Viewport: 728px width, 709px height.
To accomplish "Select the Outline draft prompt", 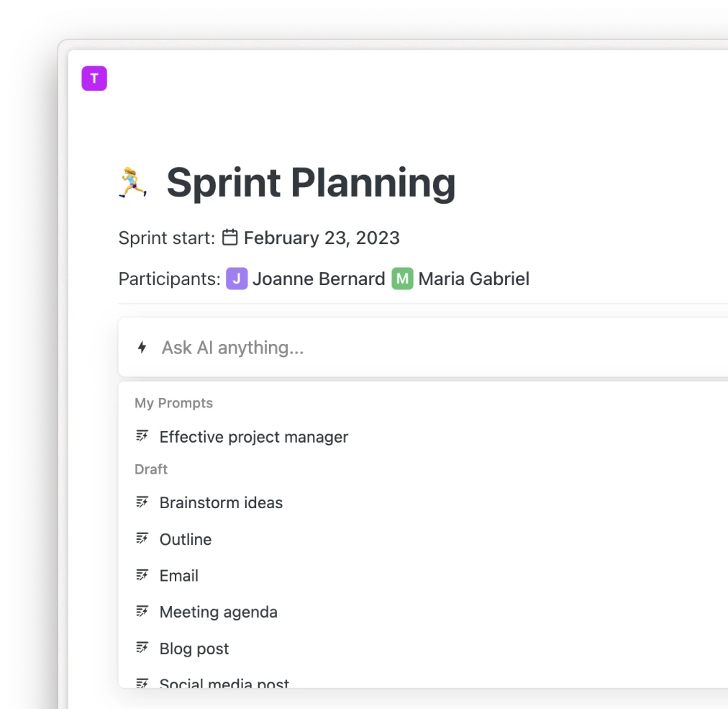I will point(186,538).
